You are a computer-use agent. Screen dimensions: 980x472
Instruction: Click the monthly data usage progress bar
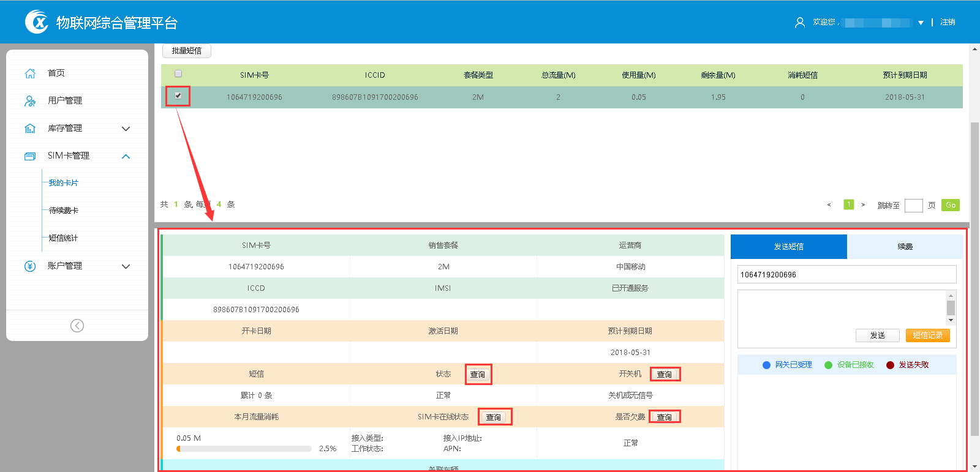[x=244, y=449]
